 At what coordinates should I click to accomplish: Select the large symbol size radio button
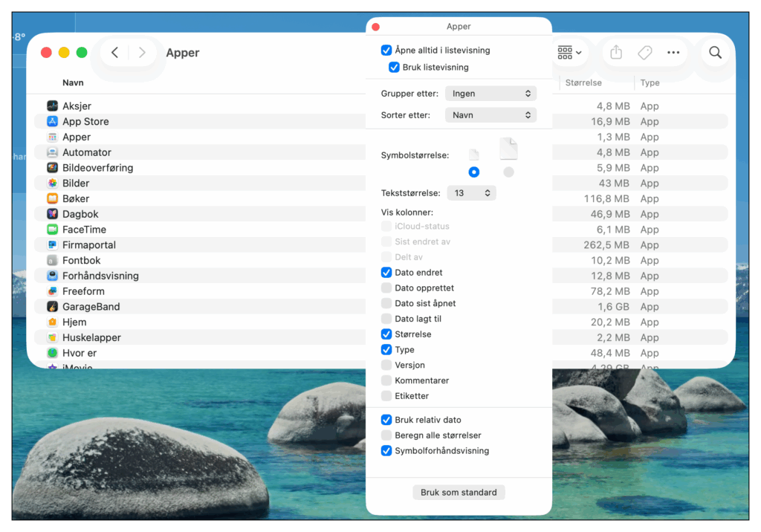508,172
